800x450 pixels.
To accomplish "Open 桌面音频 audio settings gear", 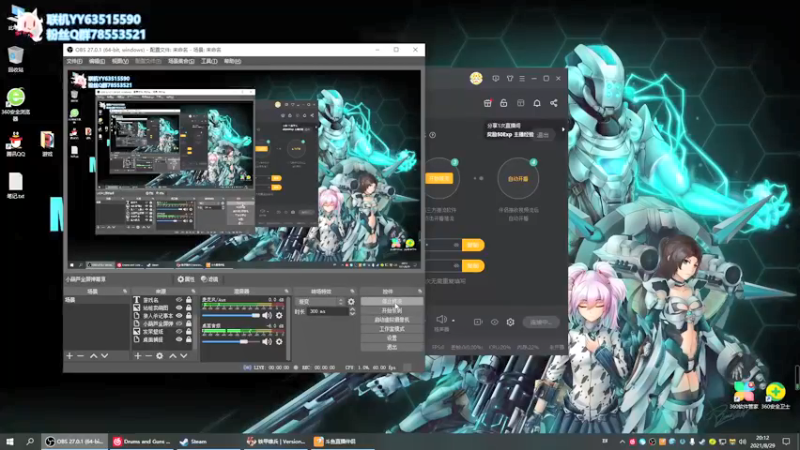I will coord(279,341).
